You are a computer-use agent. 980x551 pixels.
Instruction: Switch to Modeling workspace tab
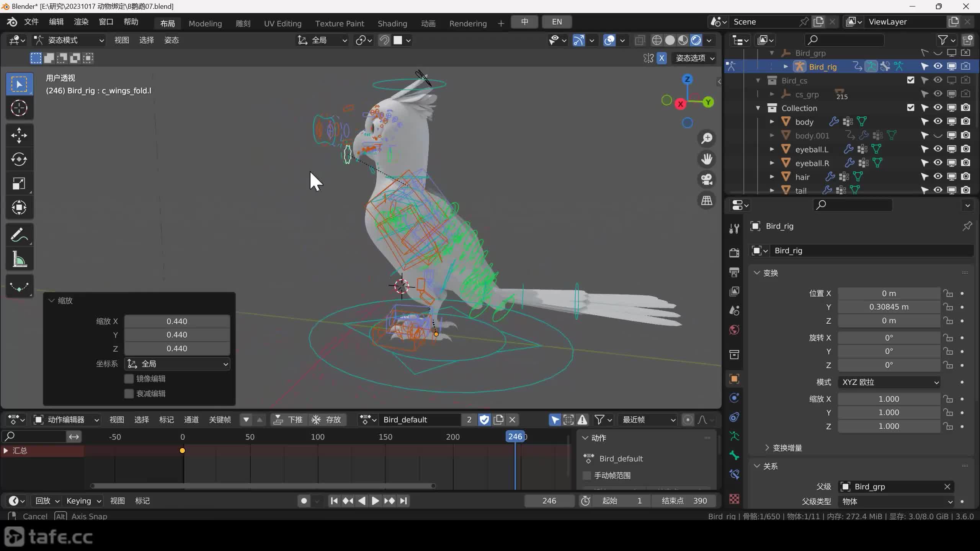coord(205,23)
